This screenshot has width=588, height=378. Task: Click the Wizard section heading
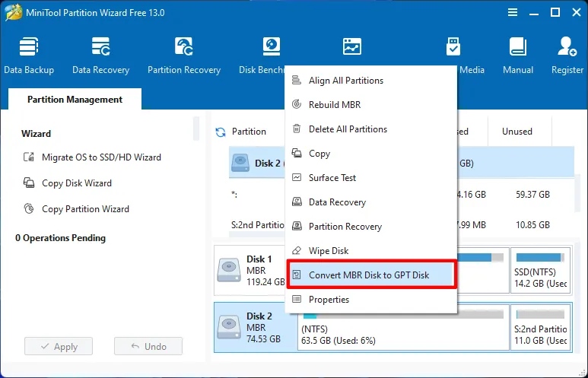36,134
